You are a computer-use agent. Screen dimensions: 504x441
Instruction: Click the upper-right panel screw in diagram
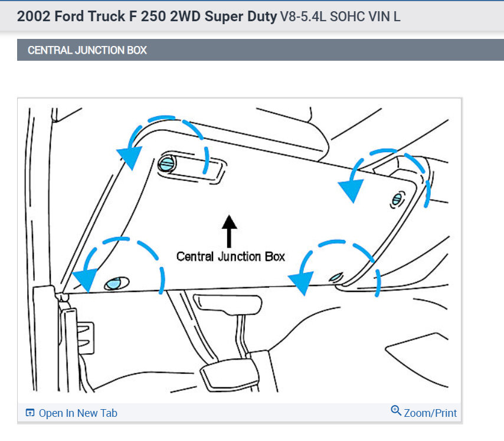(397, 199)
